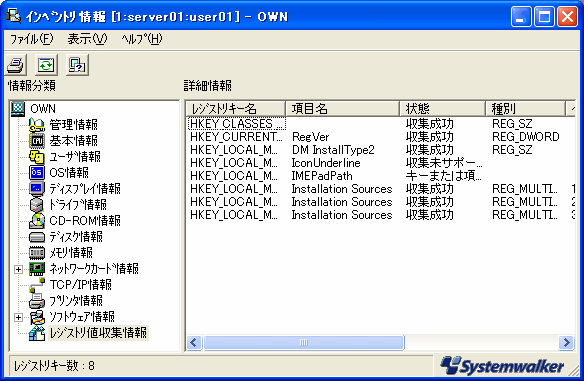Click the TCP/IP network icon
Image resolution: width=584 pixels, height=381 pixels.
pos(36,285)
